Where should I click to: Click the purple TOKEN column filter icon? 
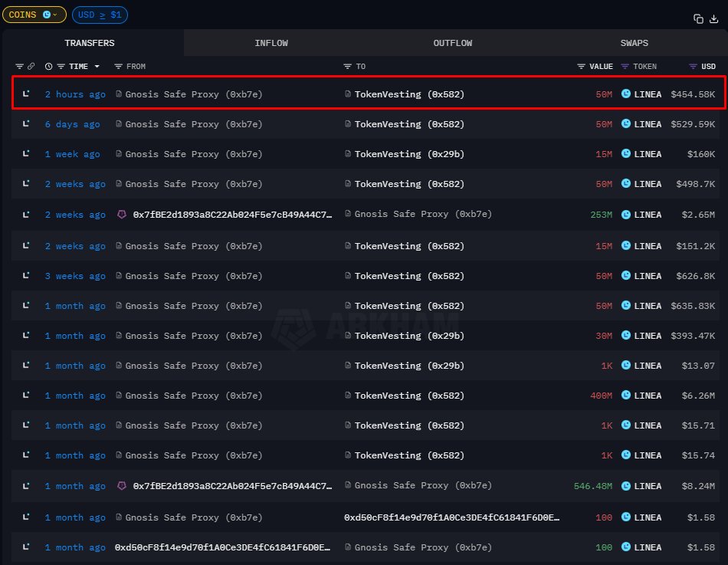625,67
